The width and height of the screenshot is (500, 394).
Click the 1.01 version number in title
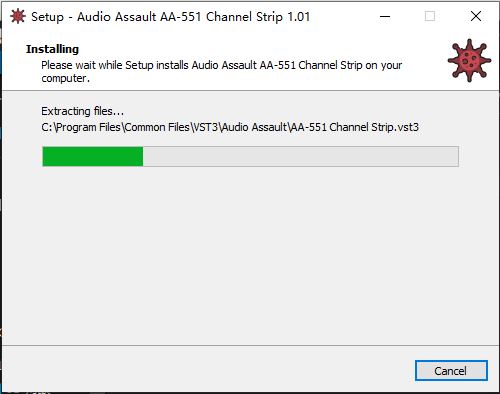299,17
